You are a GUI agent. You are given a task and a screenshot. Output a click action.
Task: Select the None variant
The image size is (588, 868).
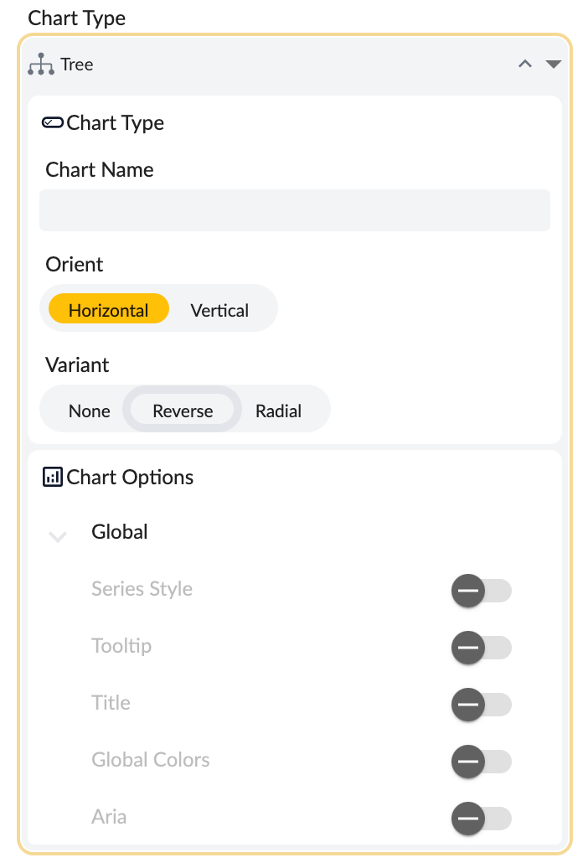(89, 411)
